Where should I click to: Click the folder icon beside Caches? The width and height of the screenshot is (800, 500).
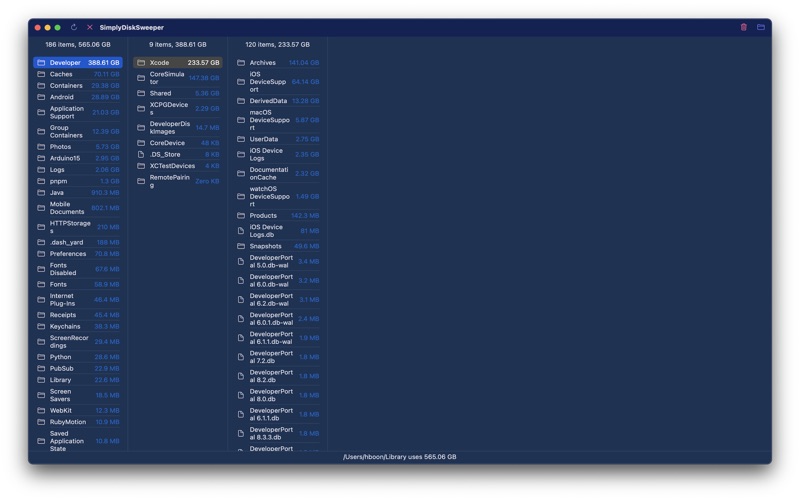[x=41, y=74]
